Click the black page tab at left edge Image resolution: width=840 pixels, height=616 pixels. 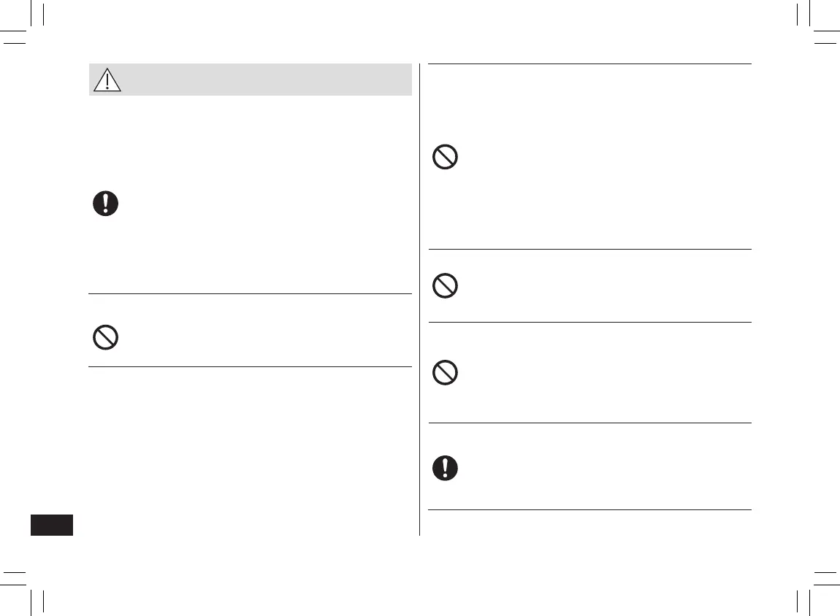[x=52, y=525]
